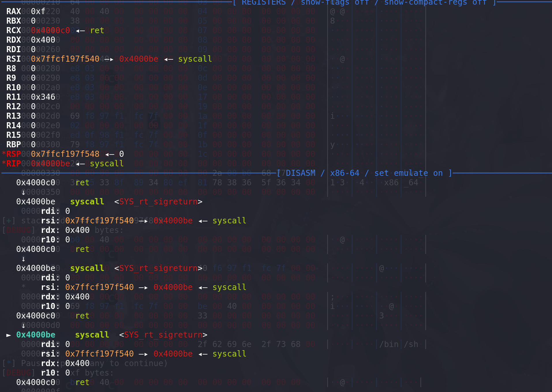Viewport: 552px width, 392px height.
Task: Click the changed RSP register label
Action: point(14,154)
